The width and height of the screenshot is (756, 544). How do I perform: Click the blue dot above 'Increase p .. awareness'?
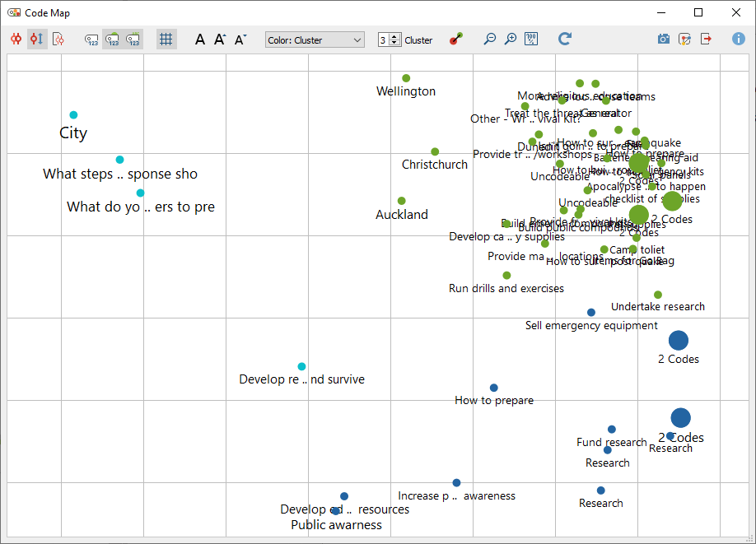456,483
